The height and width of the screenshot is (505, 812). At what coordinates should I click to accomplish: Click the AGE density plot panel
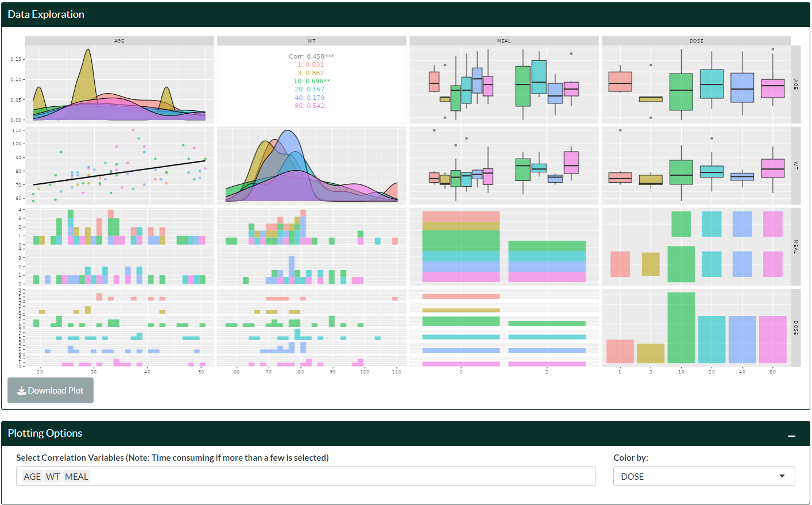tap(119, 84)
